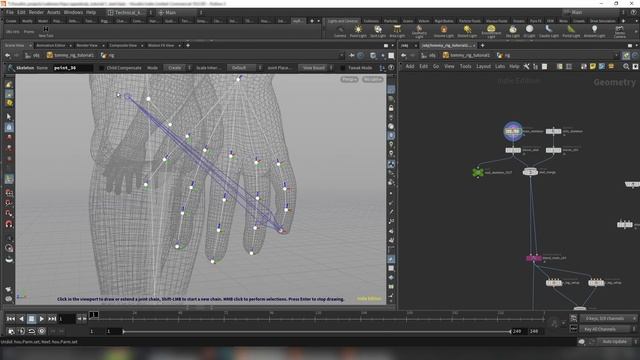This screenshot has width=640, height=360.
Task: Open network editor find (magnifier) icon
Action: click(x=626, y=67)
